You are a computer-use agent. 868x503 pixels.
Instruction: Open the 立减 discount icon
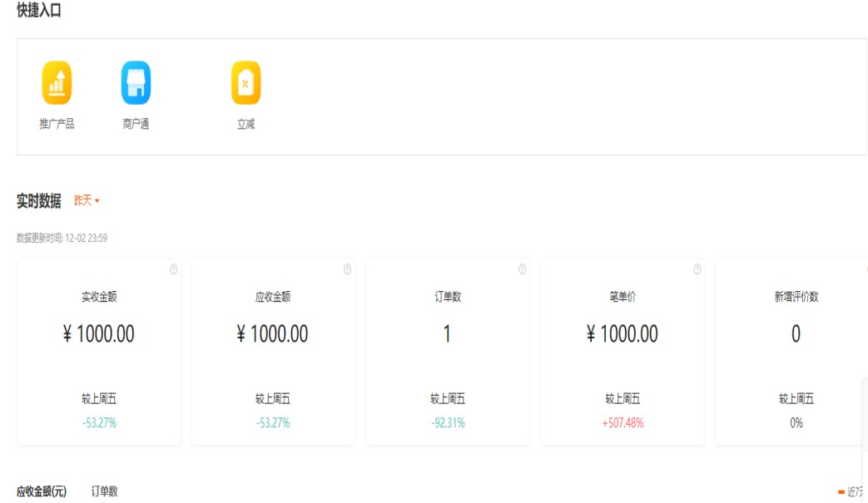246,83
